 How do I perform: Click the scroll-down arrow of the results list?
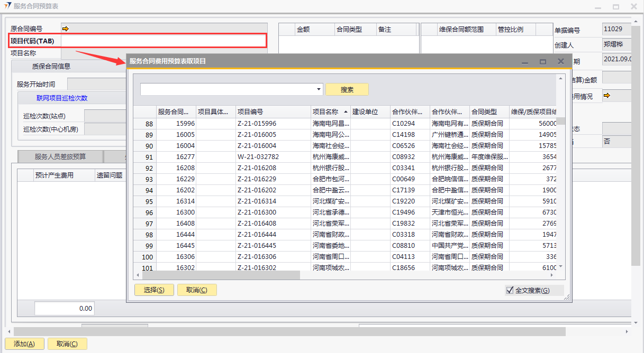[x=560, y=267]
